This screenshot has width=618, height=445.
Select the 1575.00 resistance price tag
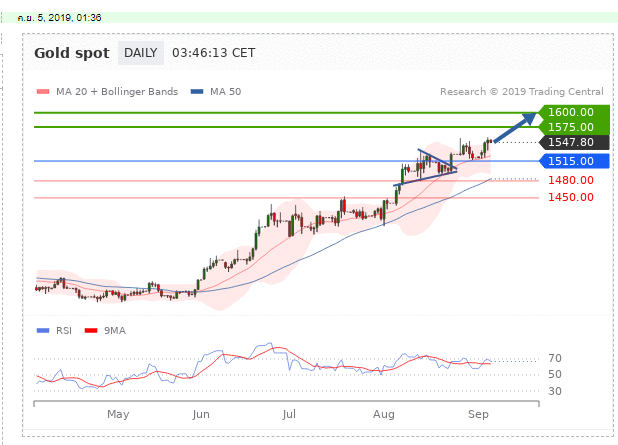point(571,127)
